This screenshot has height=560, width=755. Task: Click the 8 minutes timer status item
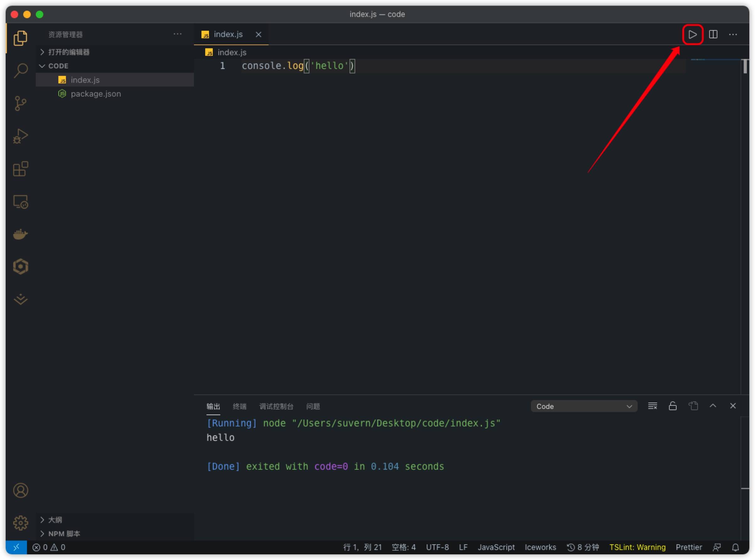(x=583, y=547)
